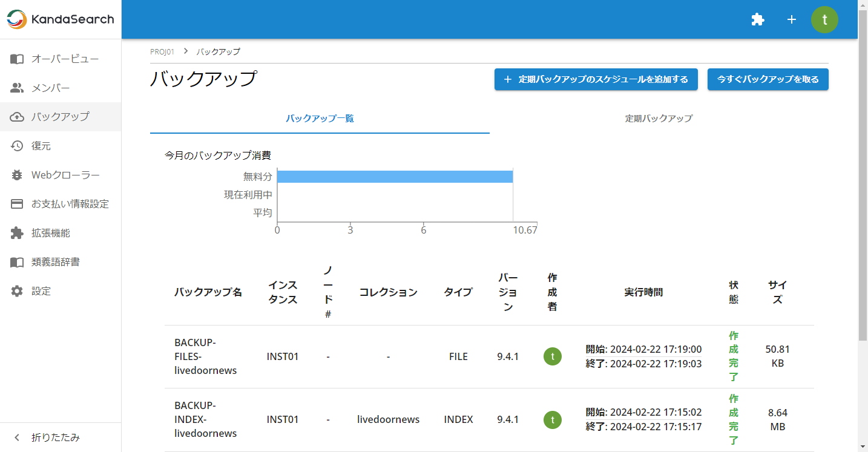
Task: Click the インスタンス column header
Action: coord(283,292)
